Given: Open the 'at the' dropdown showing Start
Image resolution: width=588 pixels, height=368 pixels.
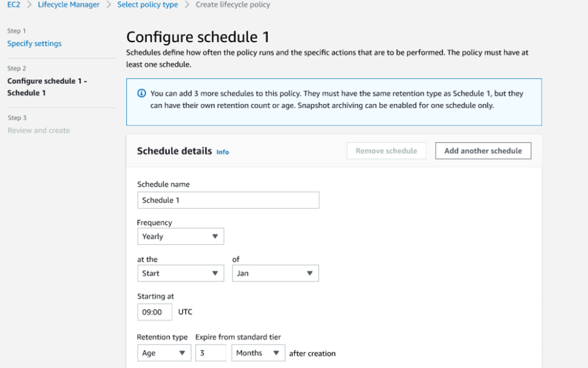Looking at the screenshot, I should [180, 273].
